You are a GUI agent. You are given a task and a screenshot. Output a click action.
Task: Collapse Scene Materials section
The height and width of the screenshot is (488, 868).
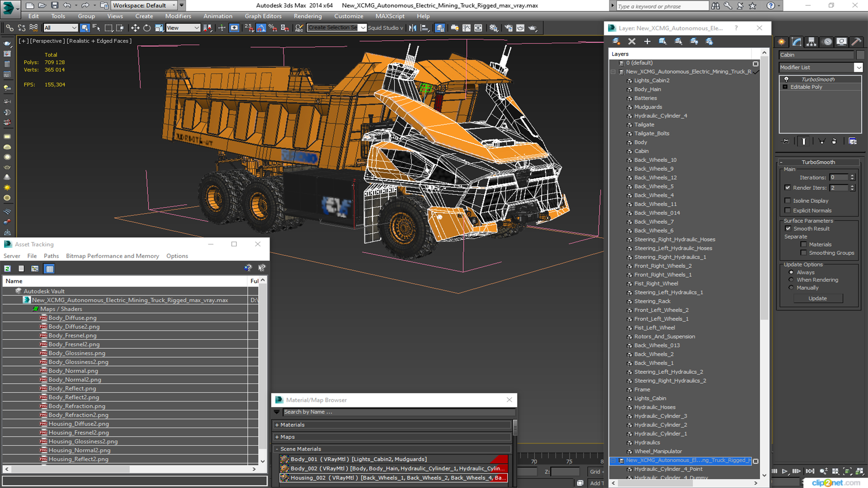(x=277, y=449)
